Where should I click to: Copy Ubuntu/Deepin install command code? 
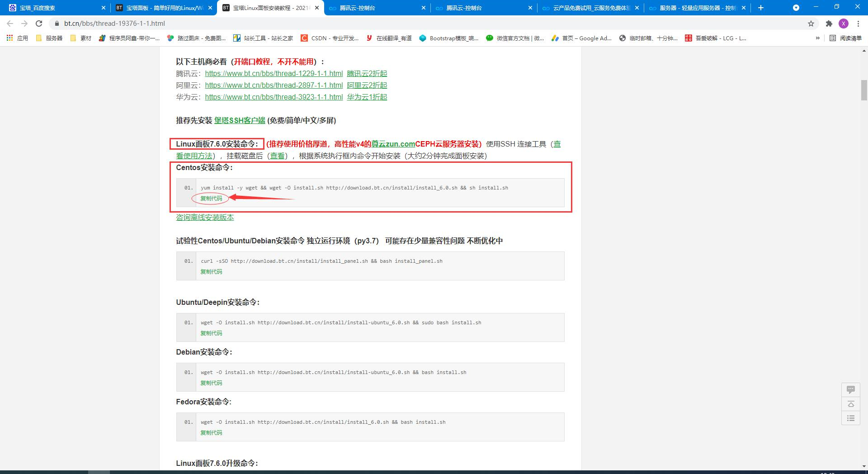pos(211,333)
